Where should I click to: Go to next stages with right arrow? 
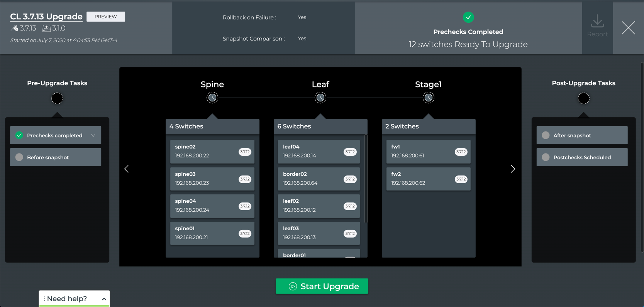(x=513, y=169)
